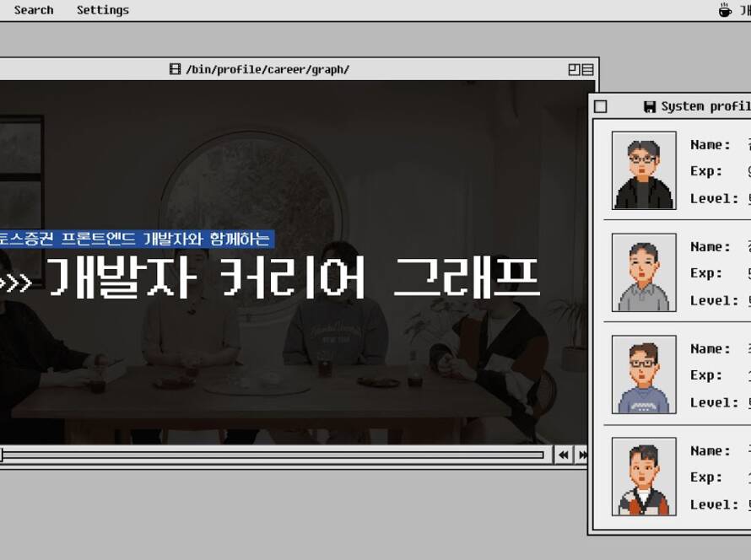
Task: Open the Settings menu
Action: tap(103, 10)
